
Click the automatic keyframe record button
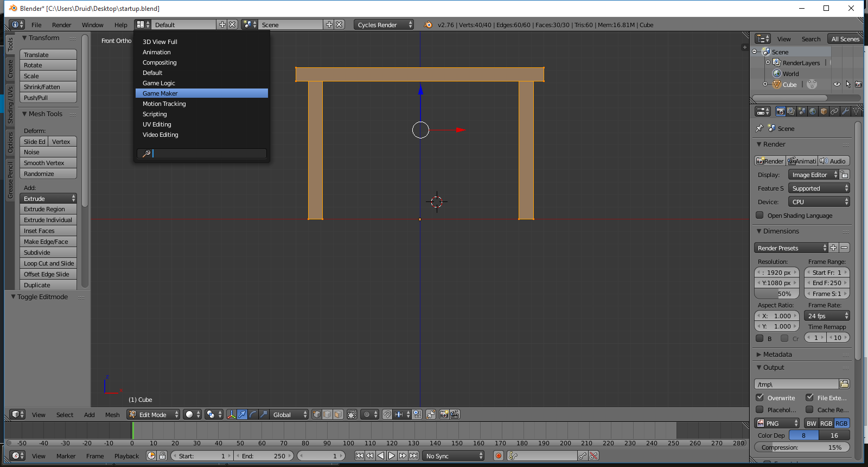click(x=499, y=456)
